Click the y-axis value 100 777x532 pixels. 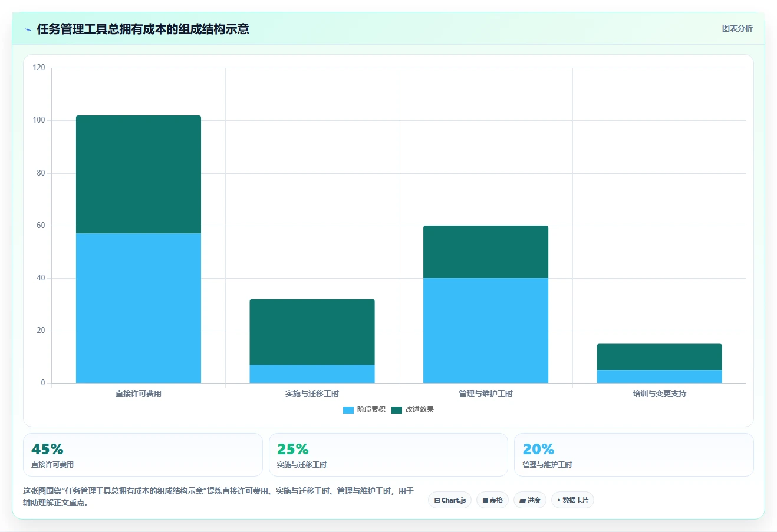tap(39, 120)
